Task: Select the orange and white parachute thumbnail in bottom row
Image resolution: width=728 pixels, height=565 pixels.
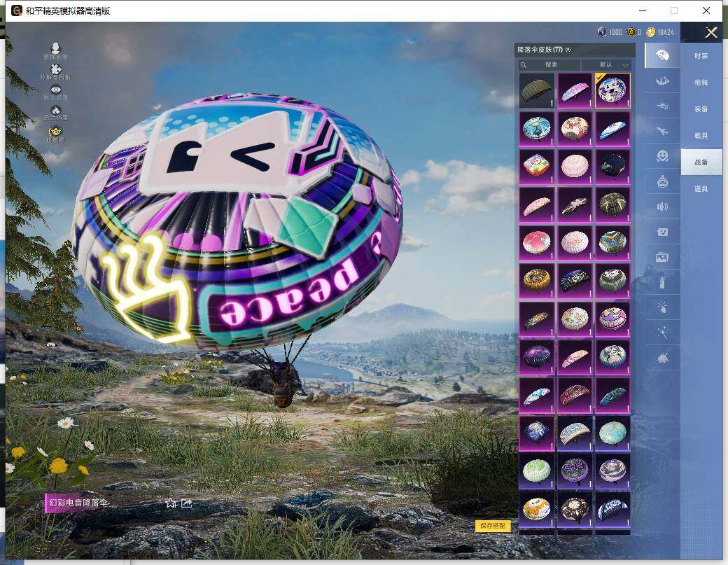Action: coord(536,509)
